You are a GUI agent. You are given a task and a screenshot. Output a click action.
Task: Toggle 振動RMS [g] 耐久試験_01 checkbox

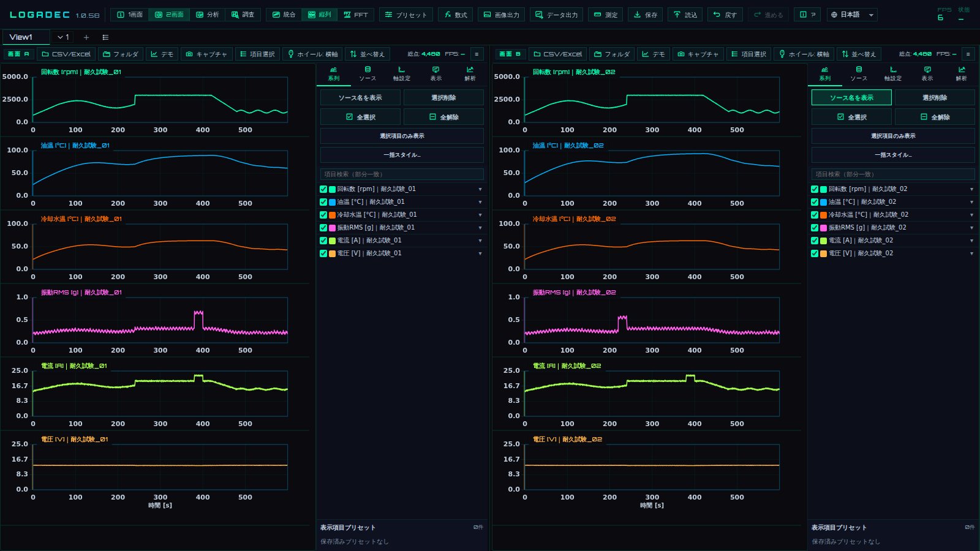323,228
